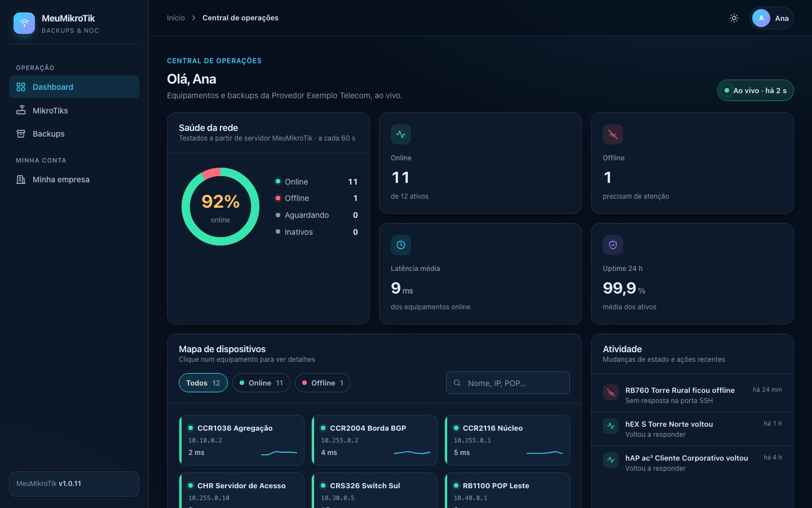Click the 10.30.0.5 IP address
Image resolution: width=812 pixels, height=508 pixels.
pos(338,498)
